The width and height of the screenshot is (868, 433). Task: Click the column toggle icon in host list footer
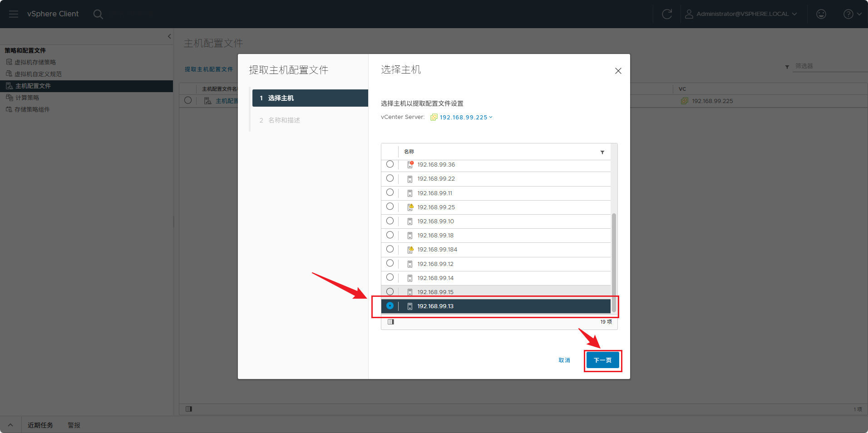[x=391, y=322]
